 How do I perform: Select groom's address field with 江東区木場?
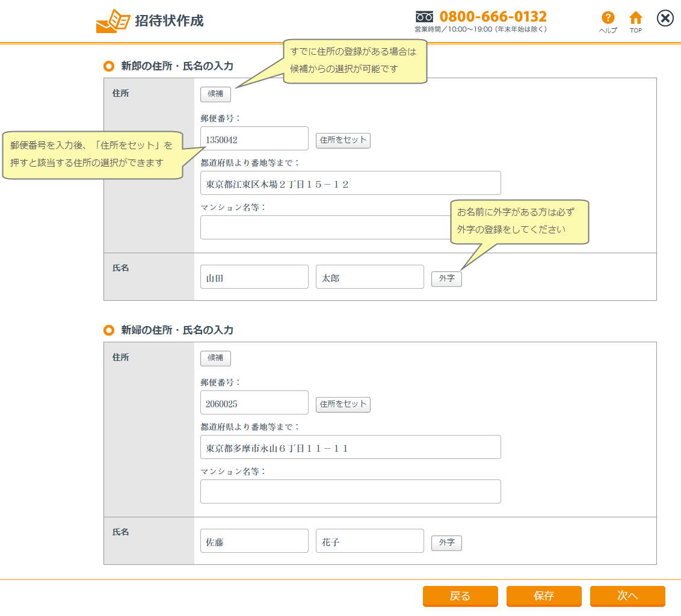point(350,183)
